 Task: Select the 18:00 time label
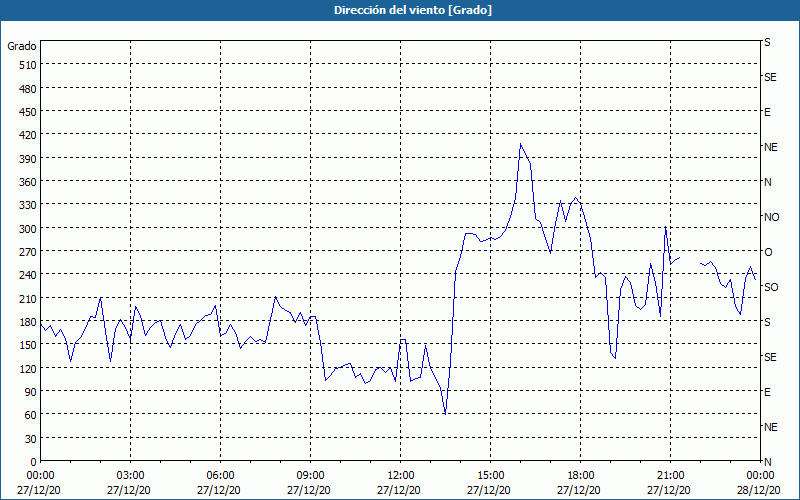pos(581,476)
